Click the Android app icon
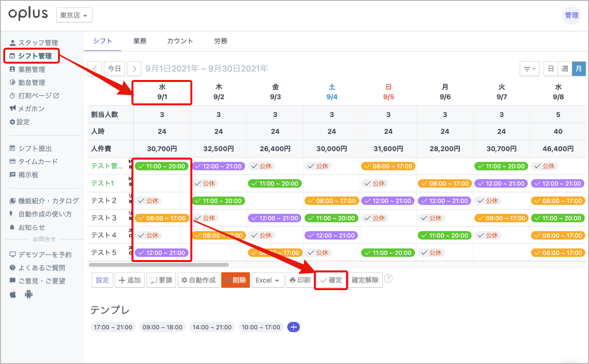Viewport: 589px width, 364px height. click(29, 295)
